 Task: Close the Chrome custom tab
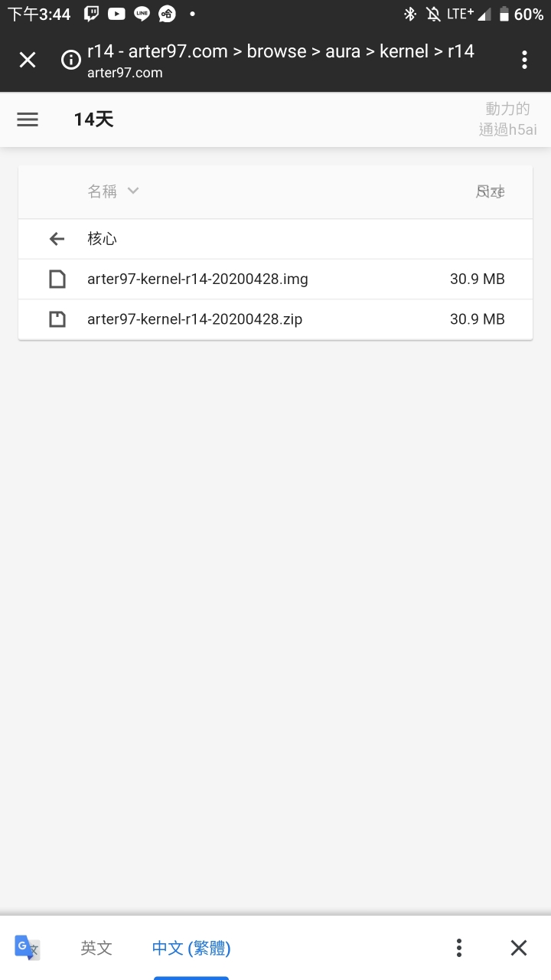click(28, 60)
